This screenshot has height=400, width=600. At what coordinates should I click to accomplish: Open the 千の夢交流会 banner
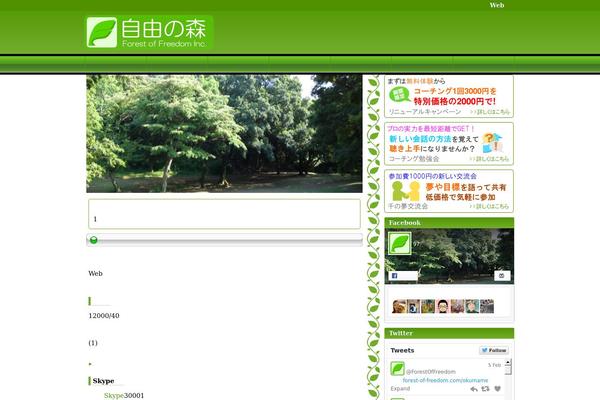(x=449, y=191)
